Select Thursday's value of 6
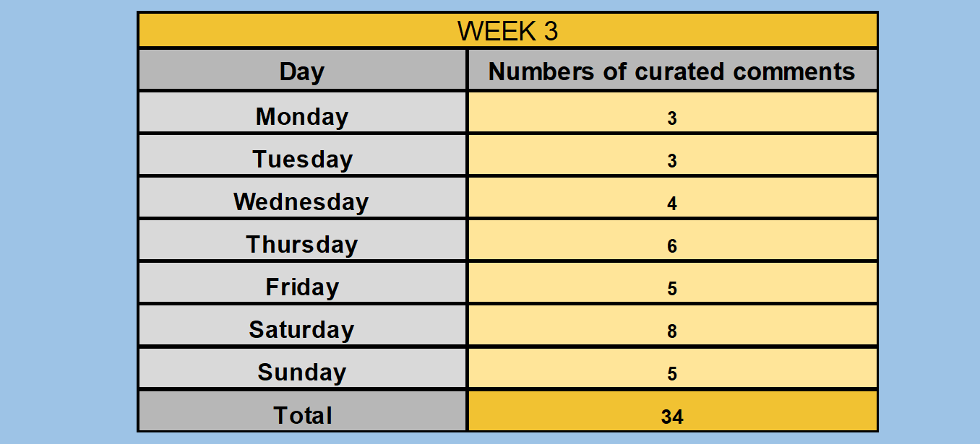 672,240
